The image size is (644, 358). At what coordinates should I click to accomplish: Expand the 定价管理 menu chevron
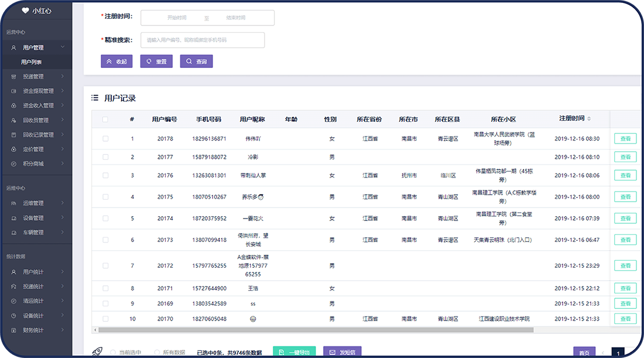coord(63,149)
